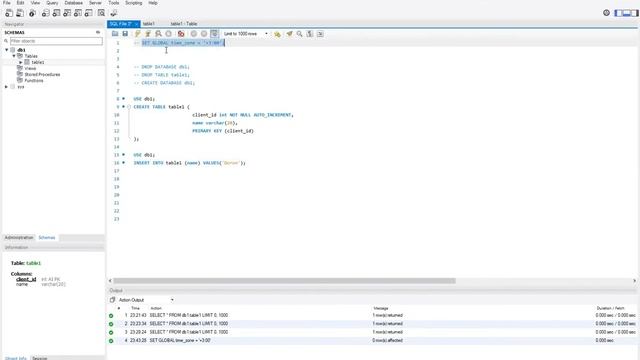
Task: Expand the table1 node in the tree
Action: (21, 62)
